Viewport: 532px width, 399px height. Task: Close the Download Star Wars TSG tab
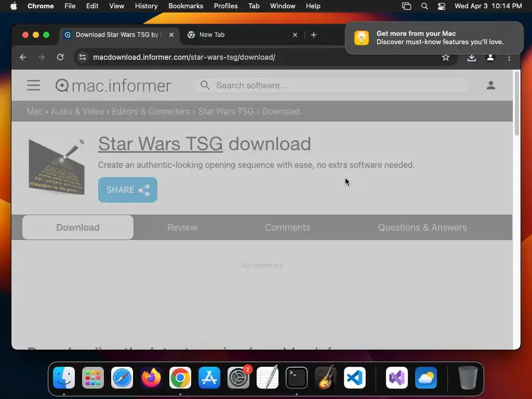171,35
